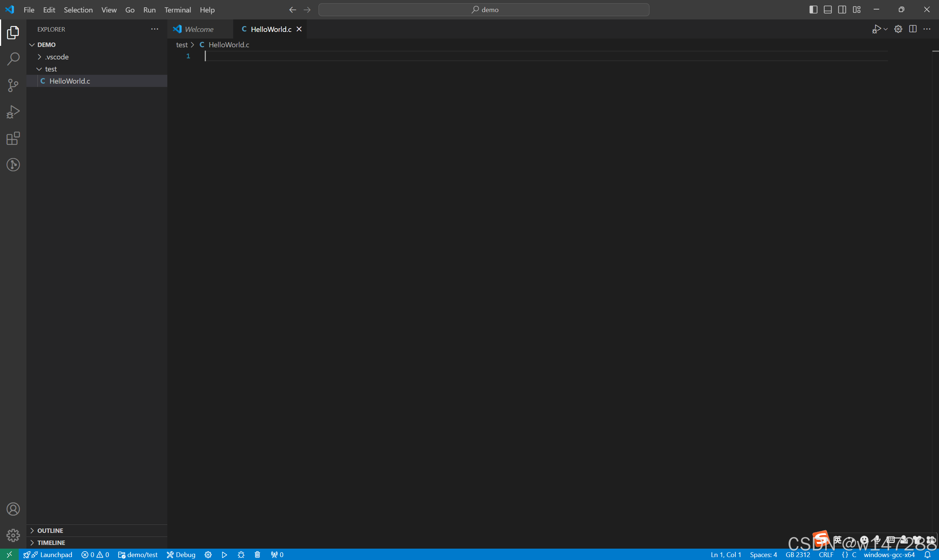The image size is (939, 560).
Task: Open the Extensions view
Action: tap(13, 139)
